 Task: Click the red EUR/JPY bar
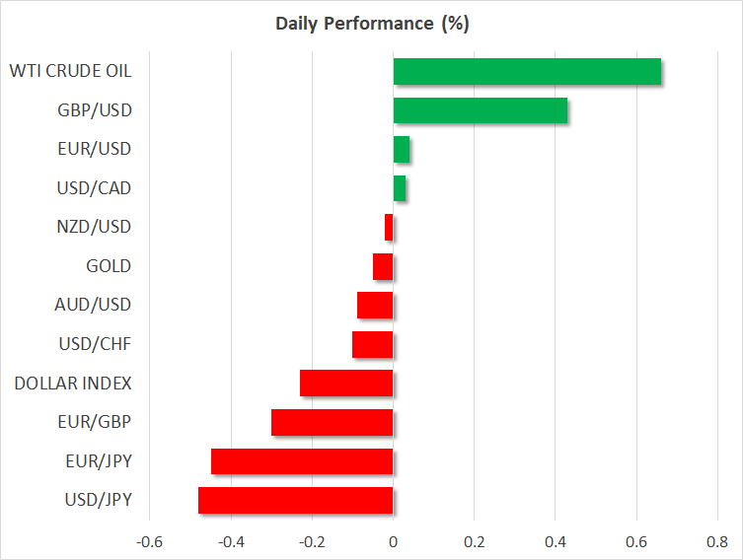tap(302, 461)
